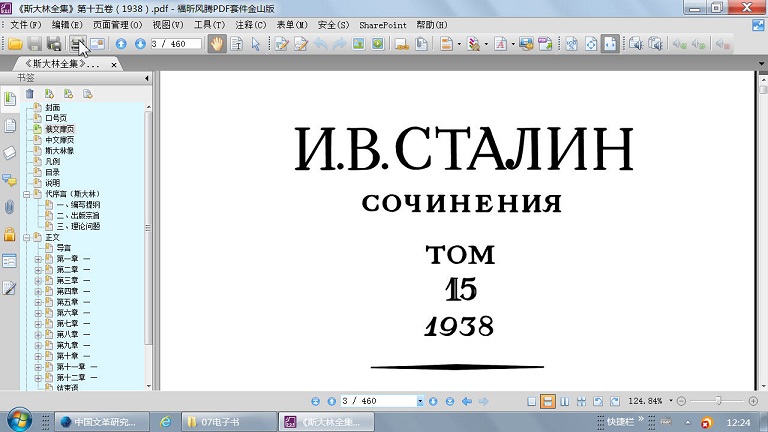Jump to 目录 bookmark
The image size is (768, 432).
coord(52,172)
